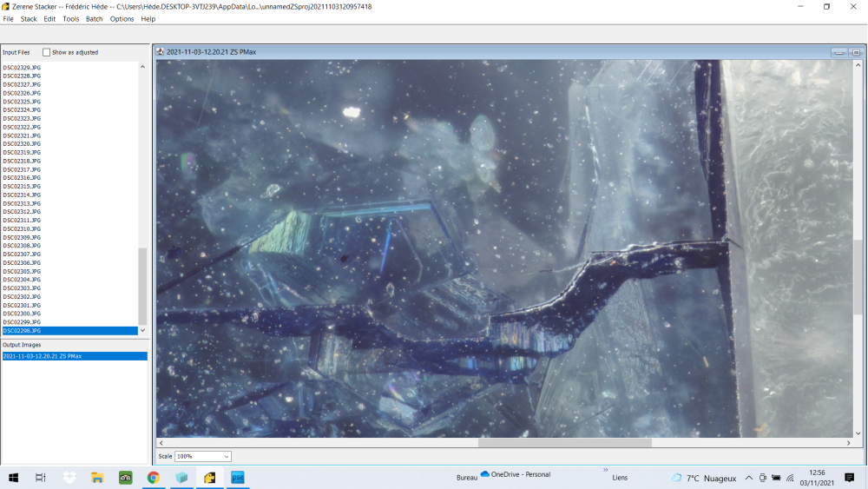Show hidden system tray icons
This screenshot has width=868, height=489.
pos(748,478)
